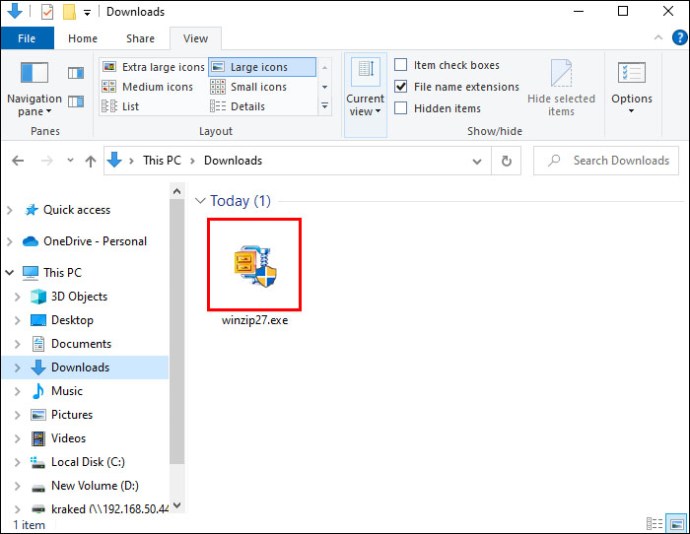Open Current view menu
Viewport: 690px width, 534px height.
point(365,95)
